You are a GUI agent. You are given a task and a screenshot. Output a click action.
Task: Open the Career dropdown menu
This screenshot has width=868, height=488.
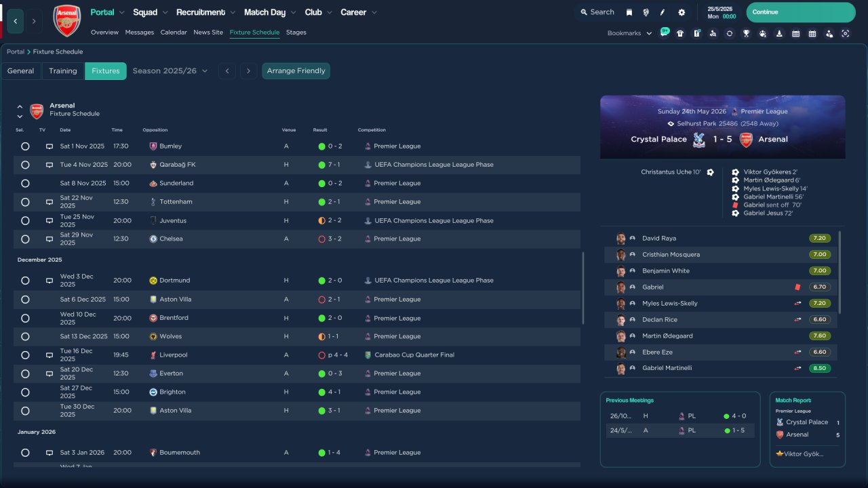coord(358,12)
